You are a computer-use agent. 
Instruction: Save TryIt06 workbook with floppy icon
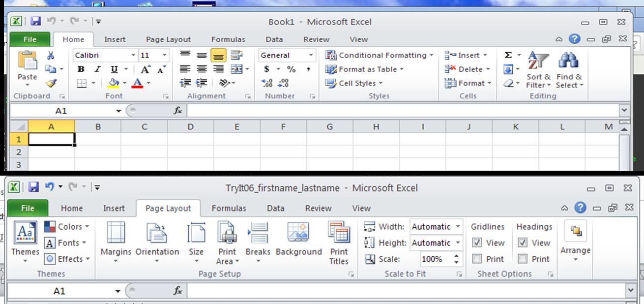click(33, 187)
